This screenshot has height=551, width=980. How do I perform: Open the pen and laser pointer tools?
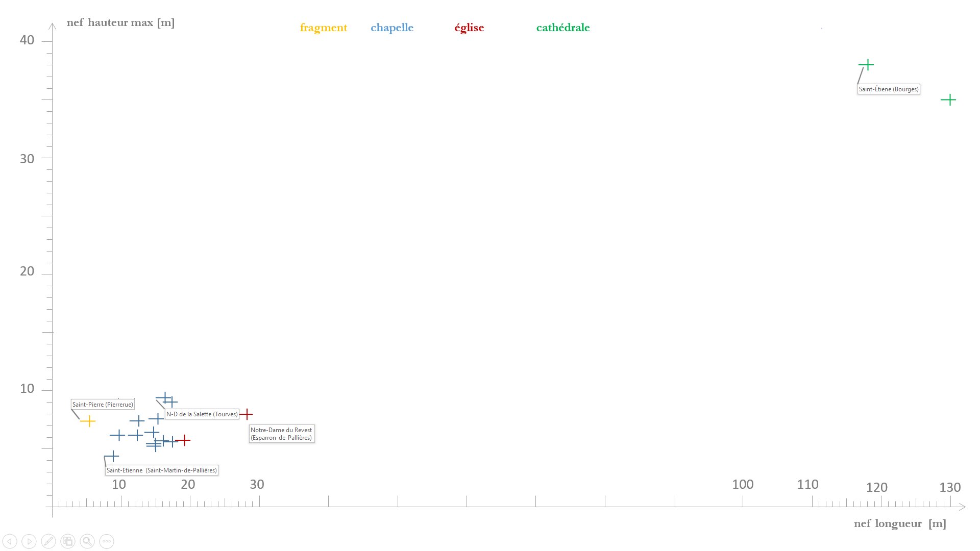[48, 541]
